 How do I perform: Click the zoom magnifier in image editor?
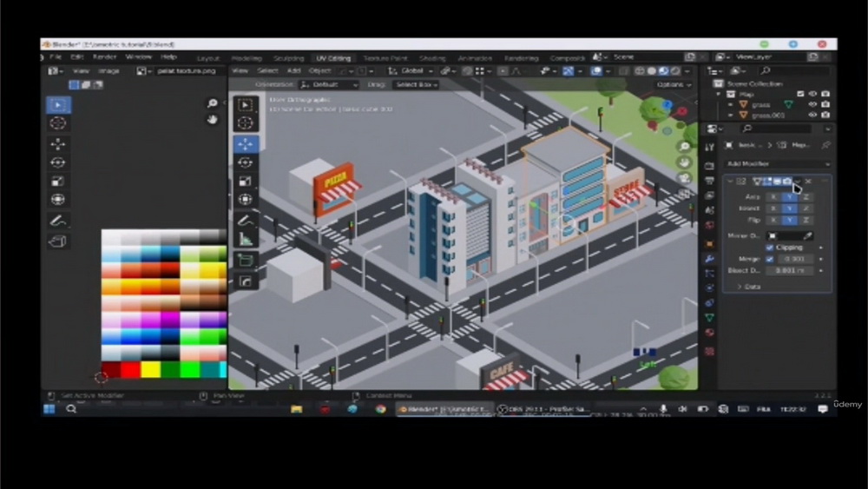point(212,103)
